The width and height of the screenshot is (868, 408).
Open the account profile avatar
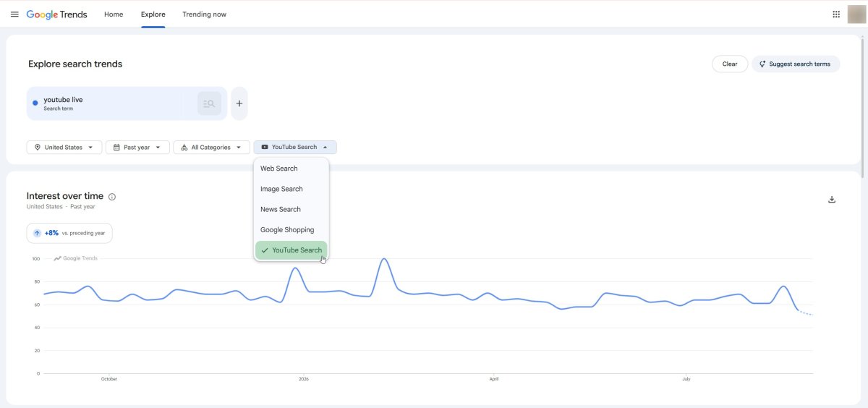pyautogui.click(x=856, y=14)
